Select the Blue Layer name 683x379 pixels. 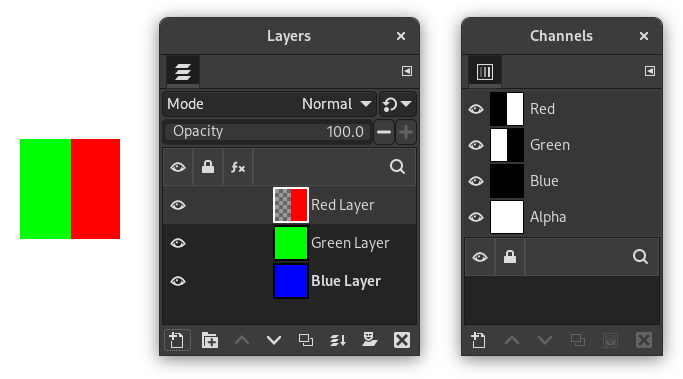point(346,281)
